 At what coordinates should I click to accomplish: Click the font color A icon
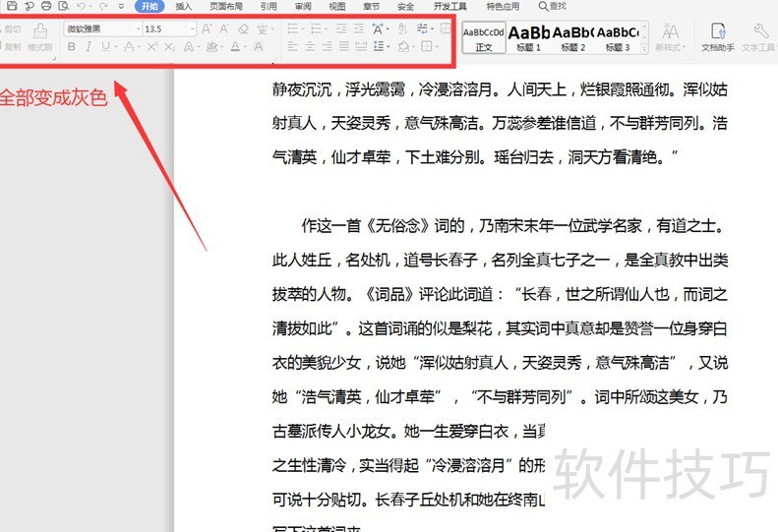pos(235,46)
